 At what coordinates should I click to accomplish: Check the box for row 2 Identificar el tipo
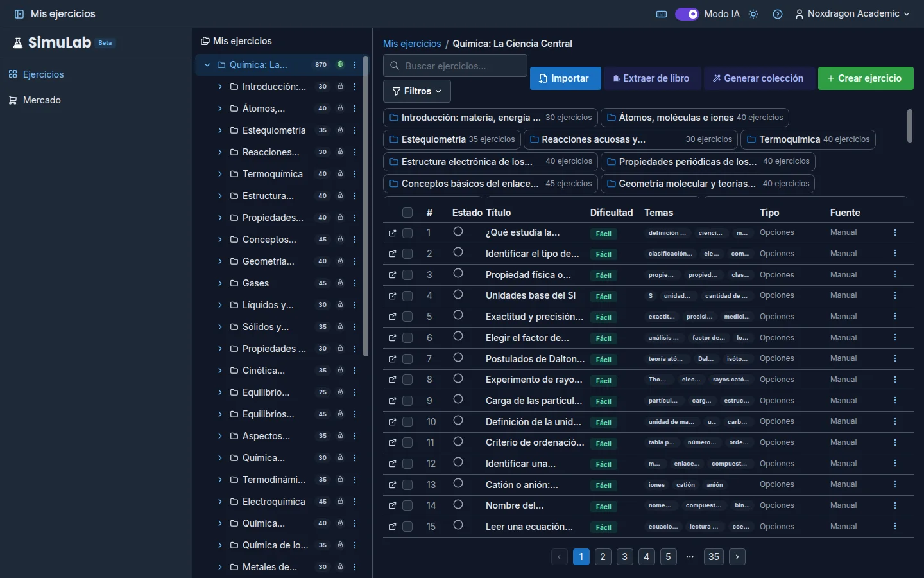tap(407, 254)
